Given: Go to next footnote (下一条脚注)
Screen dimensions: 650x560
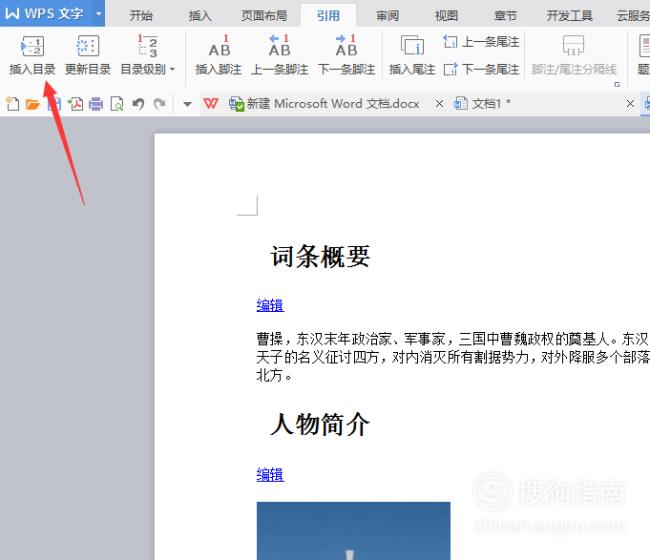Looking at the screenshot, I should point(347,55).
